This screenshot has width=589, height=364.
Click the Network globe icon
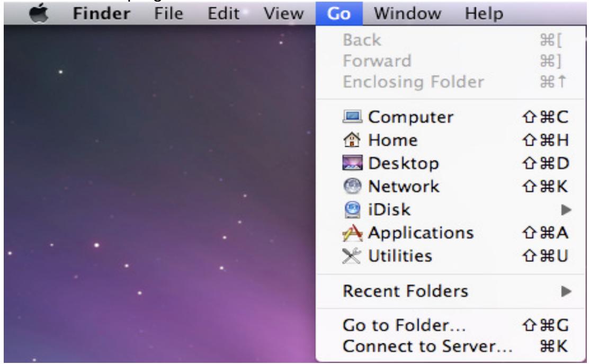352,186
